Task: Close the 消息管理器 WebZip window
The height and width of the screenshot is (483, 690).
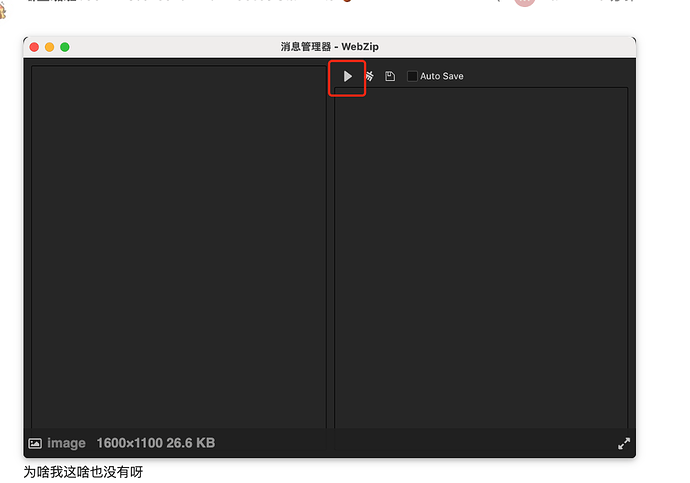Action: (x=34, y=47)
